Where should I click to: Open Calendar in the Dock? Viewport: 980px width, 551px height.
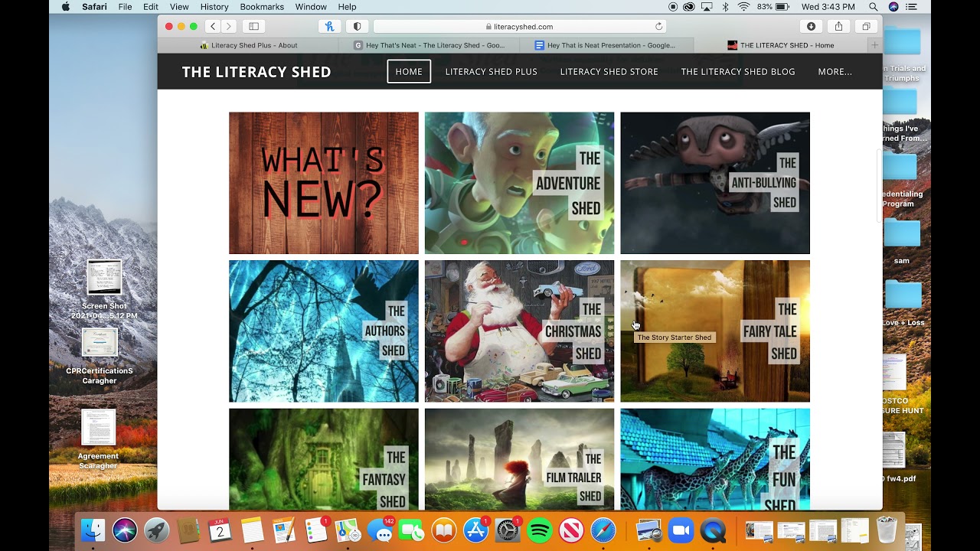220,530
